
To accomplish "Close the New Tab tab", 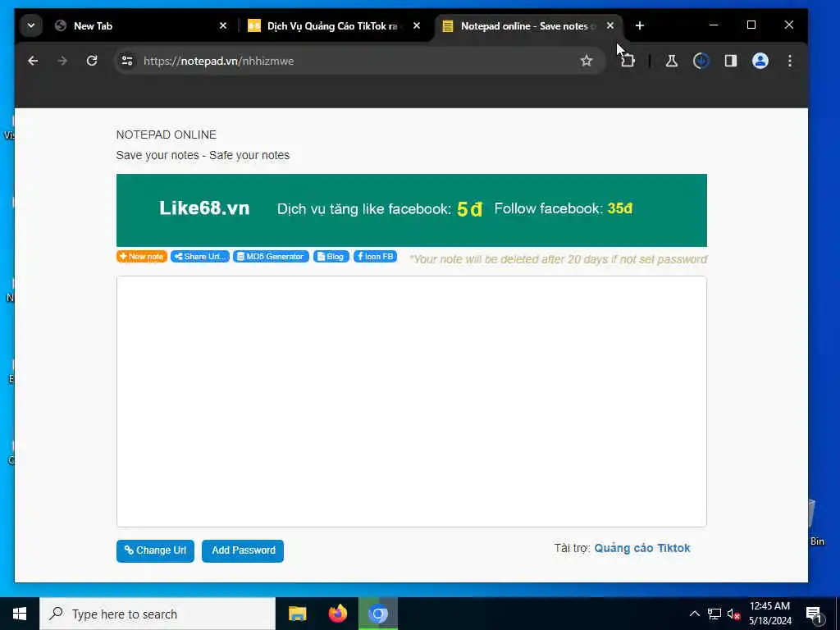I will coord(223,25).
